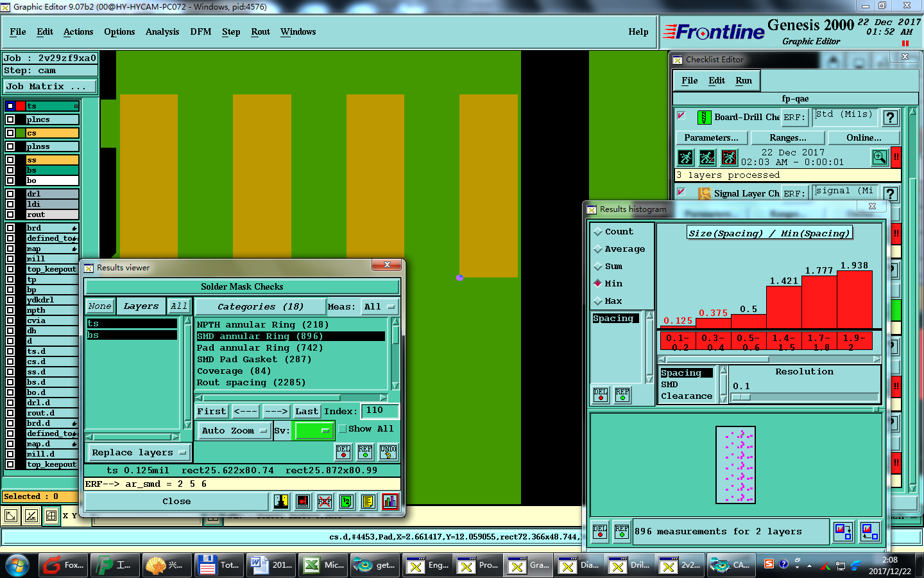Toggle display box of the drl layer
This screenshot has width=924, height=578.
pyautogui.click(x=10, y=194)
